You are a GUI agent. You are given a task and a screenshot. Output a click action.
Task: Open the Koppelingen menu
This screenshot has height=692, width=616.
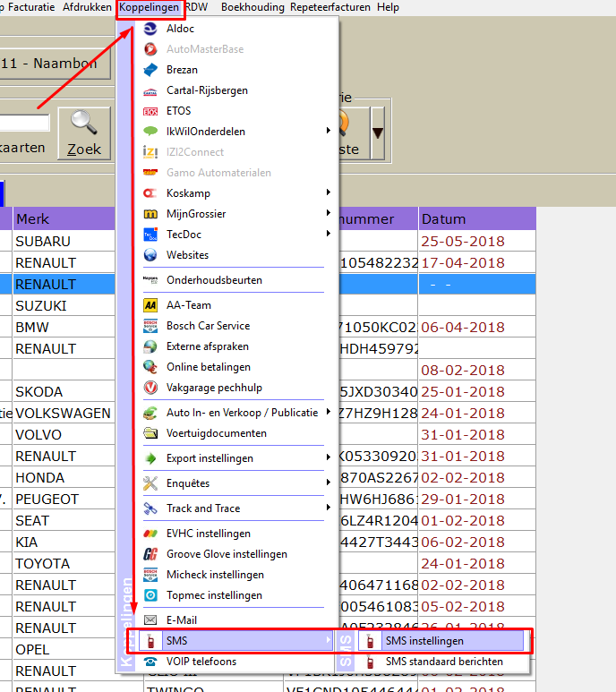150,7
